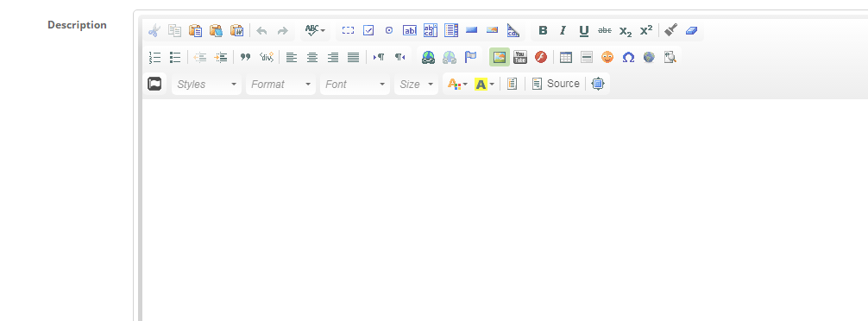Maximize the editor
868x321 pixels.
coord(597,84)
